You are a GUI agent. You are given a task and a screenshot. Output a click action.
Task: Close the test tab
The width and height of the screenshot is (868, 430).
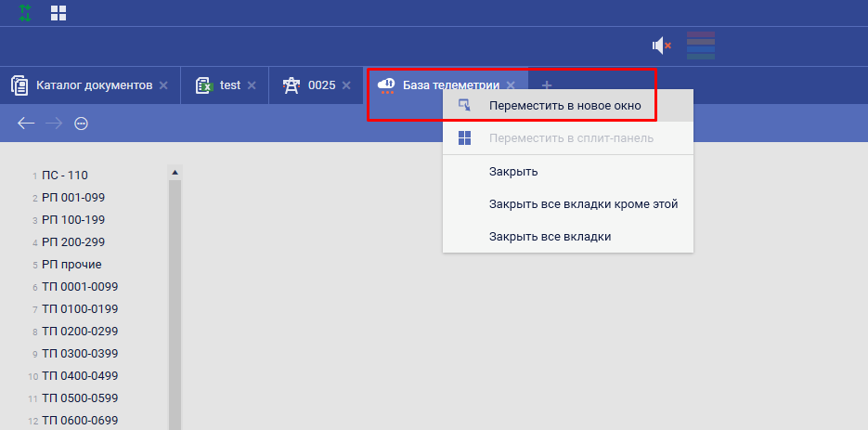[252, 85]
